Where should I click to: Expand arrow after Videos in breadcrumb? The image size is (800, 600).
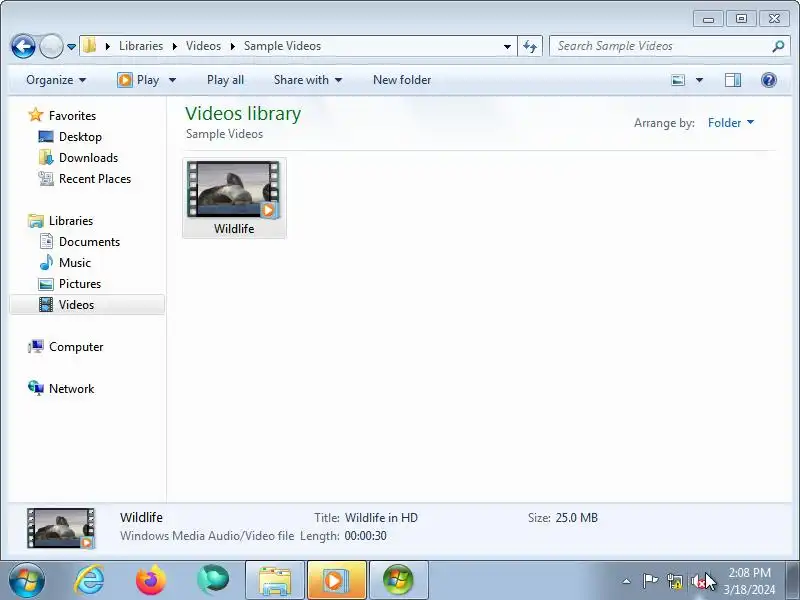pyautogui.click(x=233, y=46)
